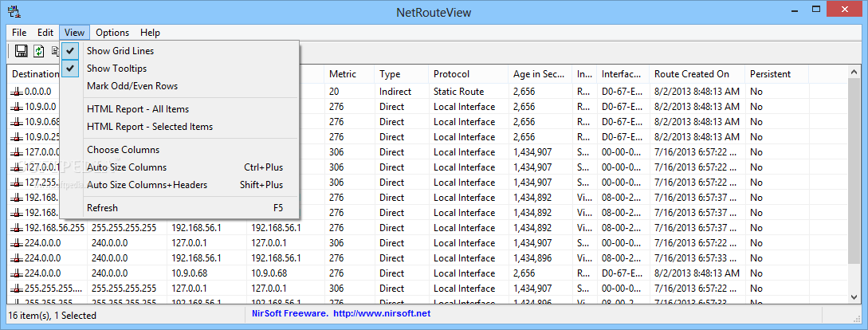The height and width of the screenshot is (330, 868).
Task: Open the File menu
Action: [19, 33]
